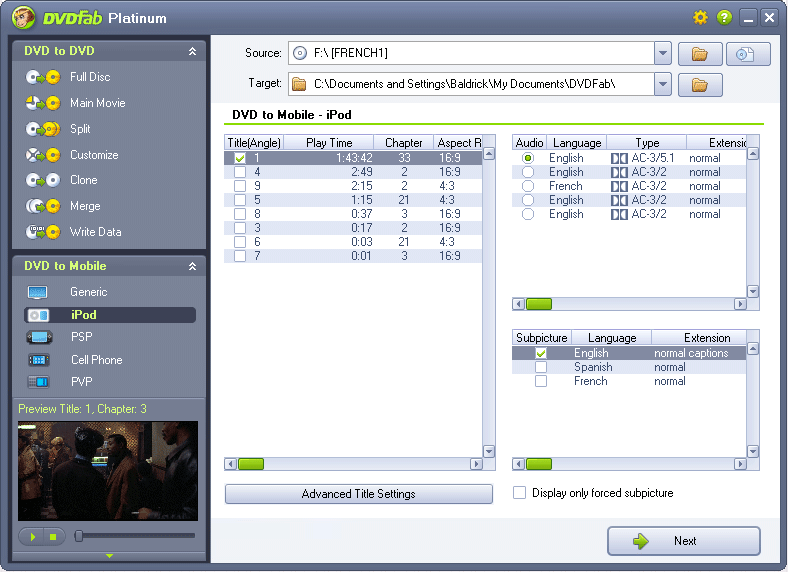This screenshot has width=788, height=572.
Task: Choose the PSP device icon
Action: 39,337
